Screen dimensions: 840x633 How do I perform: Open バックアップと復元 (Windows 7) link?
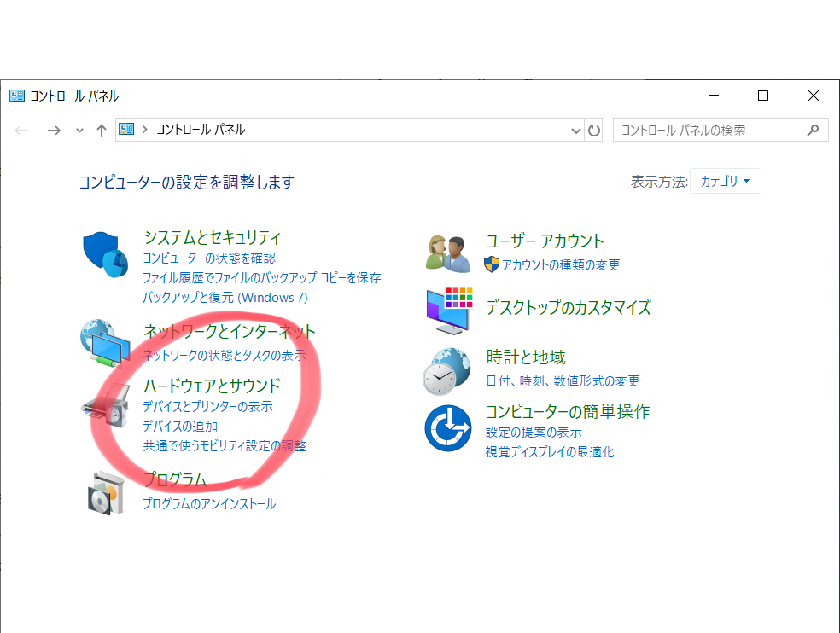coord(225,298)
